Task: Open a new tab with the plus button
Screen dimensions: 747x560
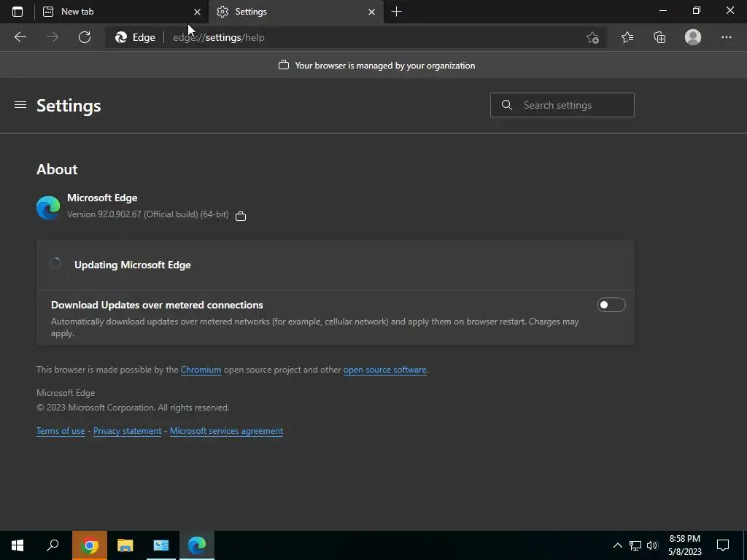Action: pos(396,12)
